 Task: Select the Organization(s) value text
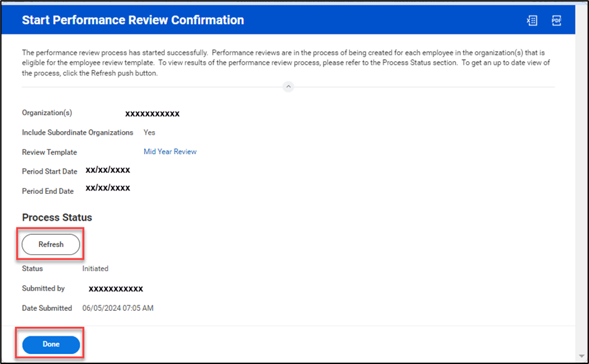152,114
